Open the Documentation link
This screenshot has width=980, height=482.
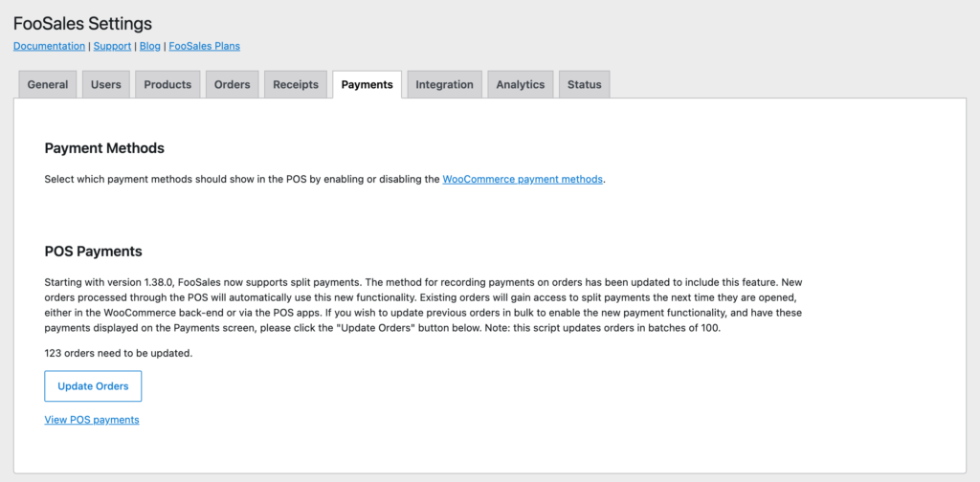pos(50,46)
